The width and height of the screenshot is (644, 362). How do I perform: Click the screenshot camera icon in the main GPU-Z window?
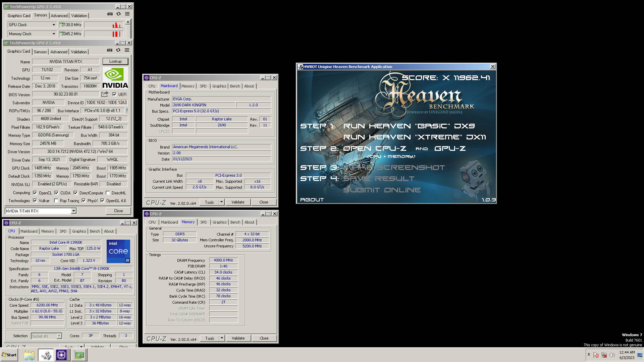pos(110,50)
